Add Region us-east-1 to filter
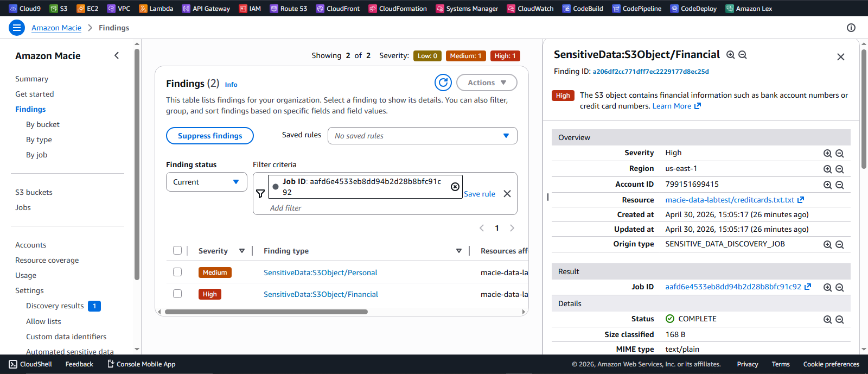This screenshot has height=374, width=868. click(827, 169)
